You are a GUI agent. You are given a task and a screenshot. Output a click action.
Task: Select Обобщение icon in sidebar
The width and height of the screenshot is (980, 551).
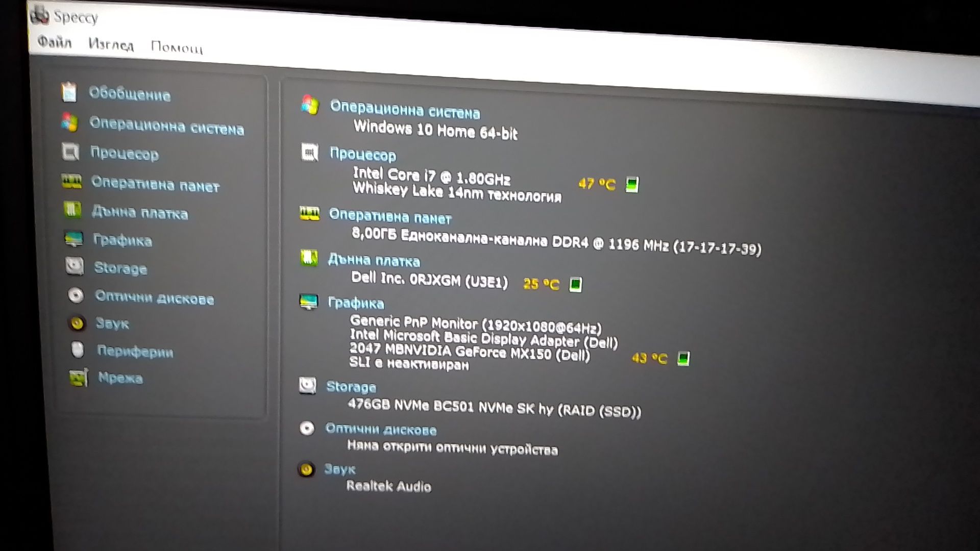click(x=69, y=92)
